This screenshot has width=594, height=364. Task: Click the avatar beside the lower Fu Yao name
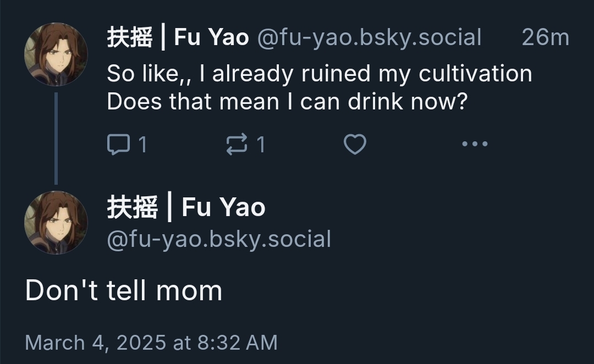(56, 223)
